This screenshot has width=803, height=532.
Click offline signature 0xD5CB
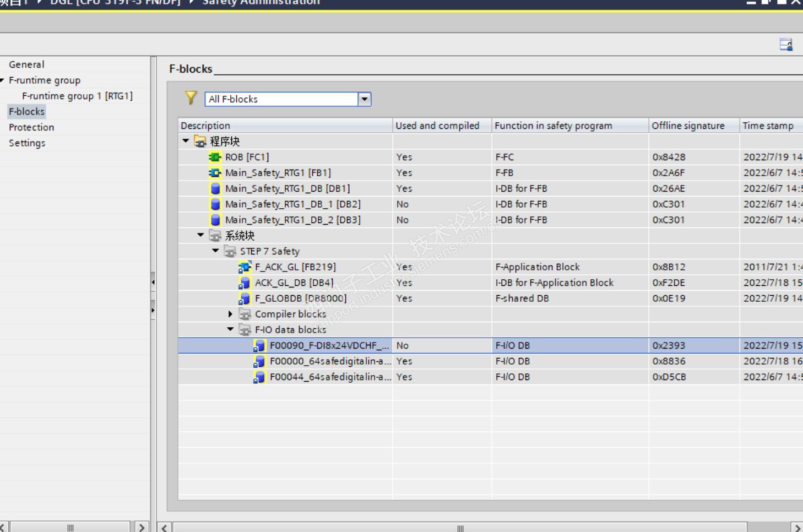point(669,377)
